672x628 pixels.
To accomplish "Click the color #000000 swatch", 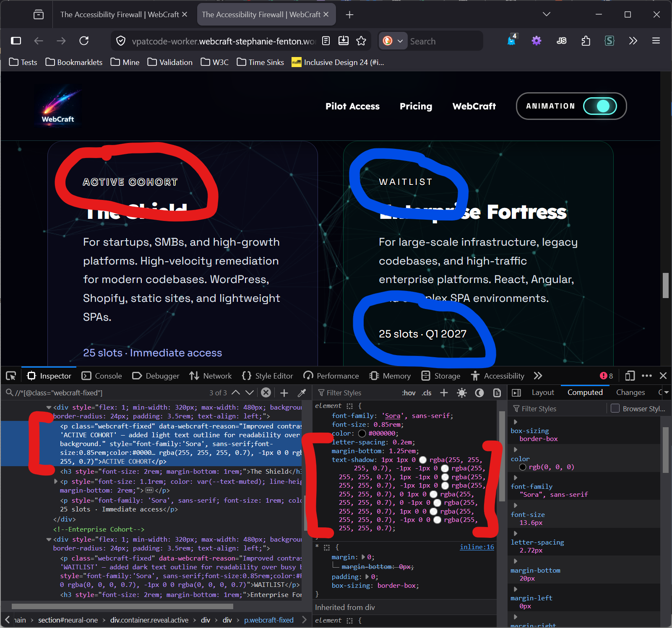I will (x=362, y=433).
